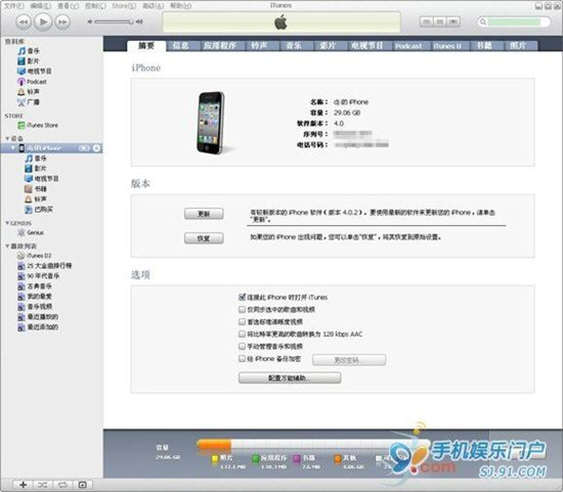Collapse the 设备 section
Viewport: 563px width, 492px height.
point(7,138)
